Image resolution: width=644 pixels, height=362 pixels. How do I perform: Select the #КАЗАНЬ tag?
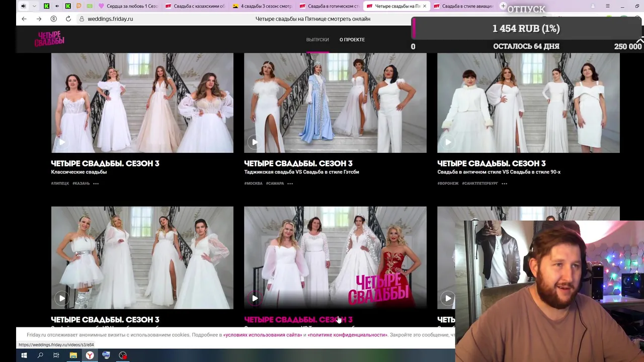81,184
